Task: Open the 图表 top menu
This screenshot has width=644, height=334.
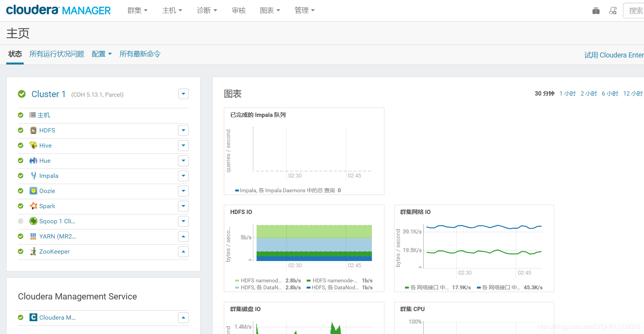Action: tap(270, 10)
